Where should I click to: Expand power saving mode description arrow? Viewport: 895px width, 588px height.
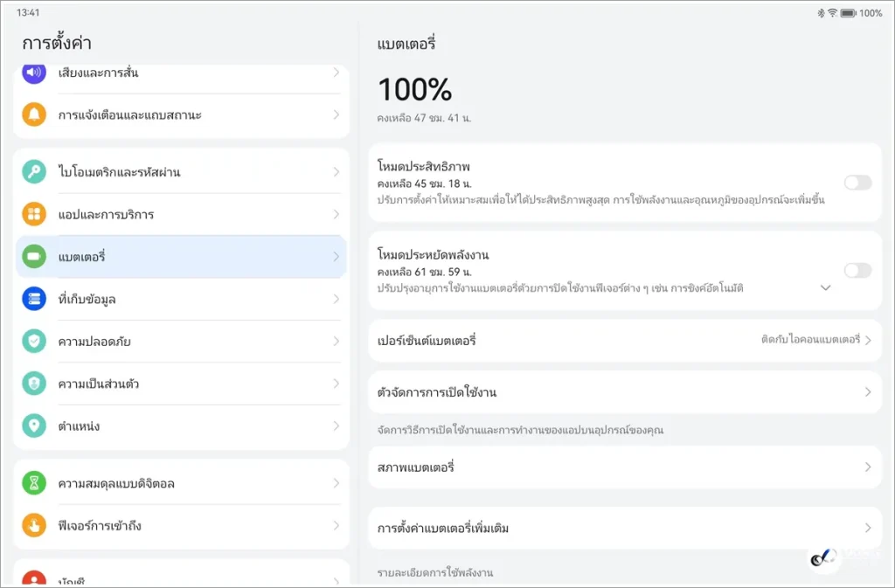(x=825, y=287)
